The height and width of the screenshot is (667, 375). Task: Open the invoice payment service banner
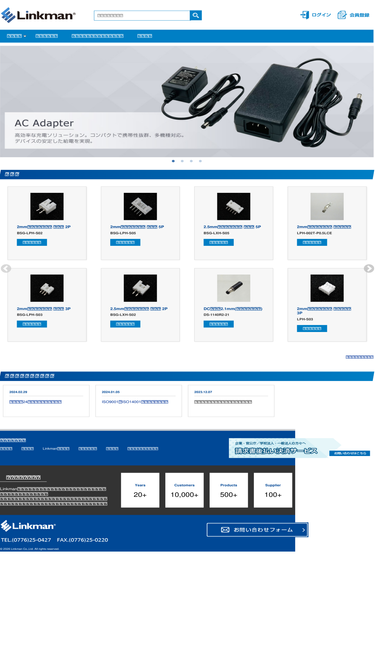[x=285, y=448]
